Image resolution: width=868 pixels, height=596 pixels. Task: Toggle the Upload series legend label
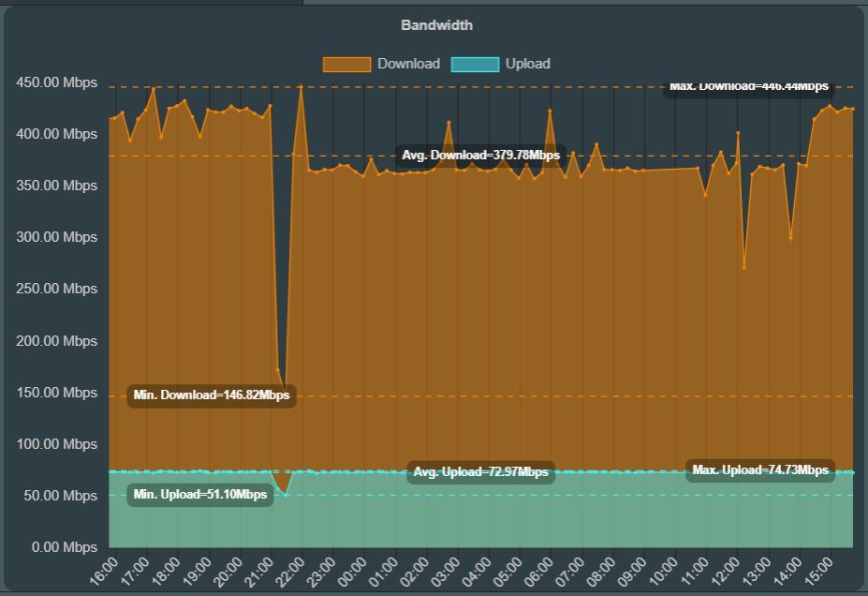tap(527, 64)
